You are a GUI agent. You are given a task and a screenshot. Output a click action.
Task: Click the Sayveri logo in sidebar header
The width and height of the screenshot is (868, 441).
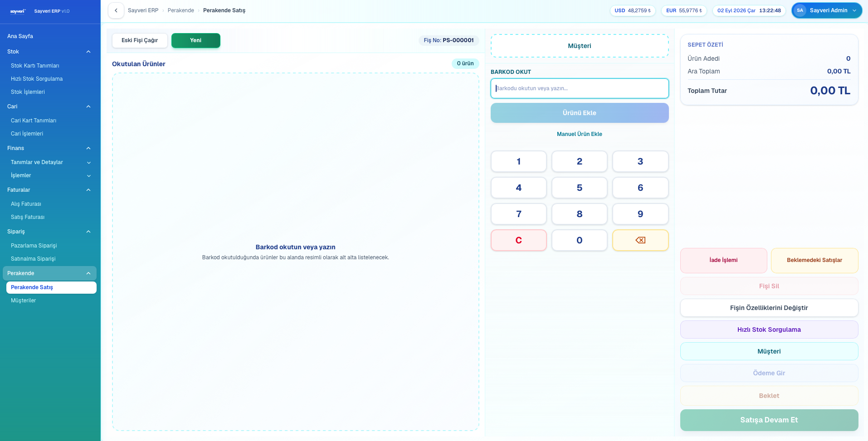click(18, 11)
